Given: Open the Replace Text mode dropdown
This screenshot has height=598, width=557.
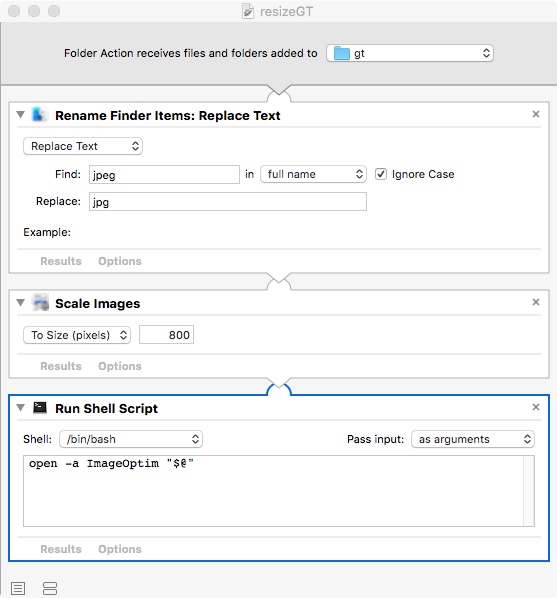Looking at the screenshot, I should (x=83, y=146).
